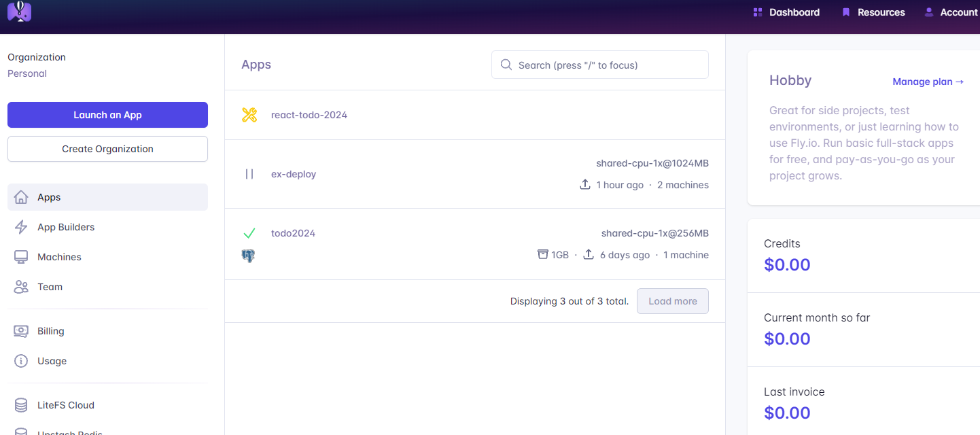Click the tools icon beside react-todo-2024
Viewport: 980px width, 435px height.
[x=249, y=115]
